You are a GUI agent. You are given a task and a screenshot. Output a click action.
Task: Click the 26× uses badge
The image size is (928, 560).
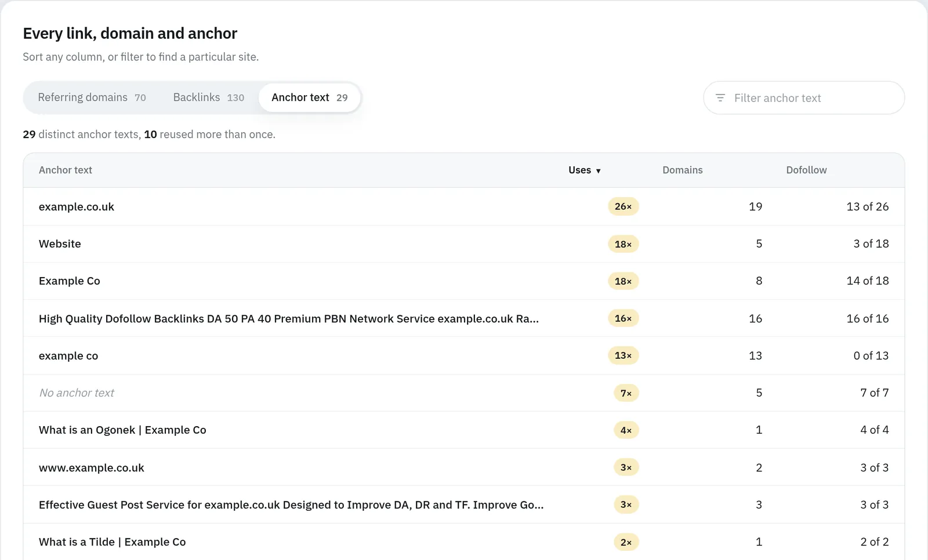click(x=623, y=206)
